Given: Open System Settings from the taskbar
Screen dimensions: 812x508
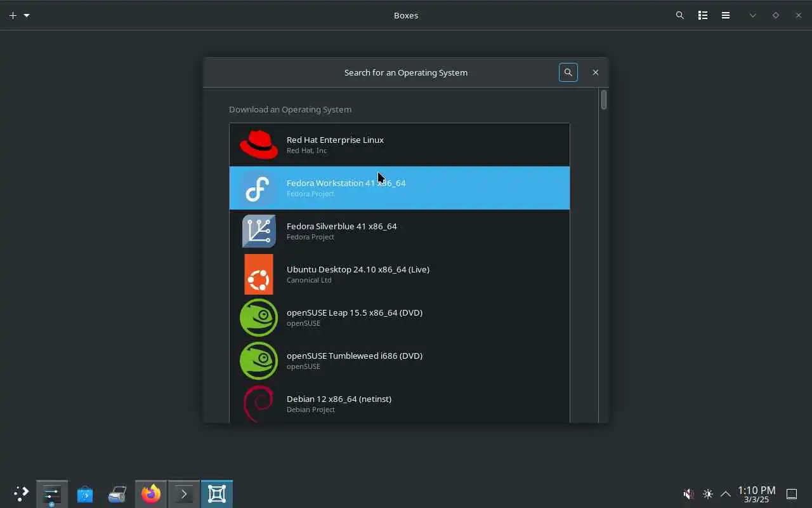Looking at the screenshot, I should [52, 494].
